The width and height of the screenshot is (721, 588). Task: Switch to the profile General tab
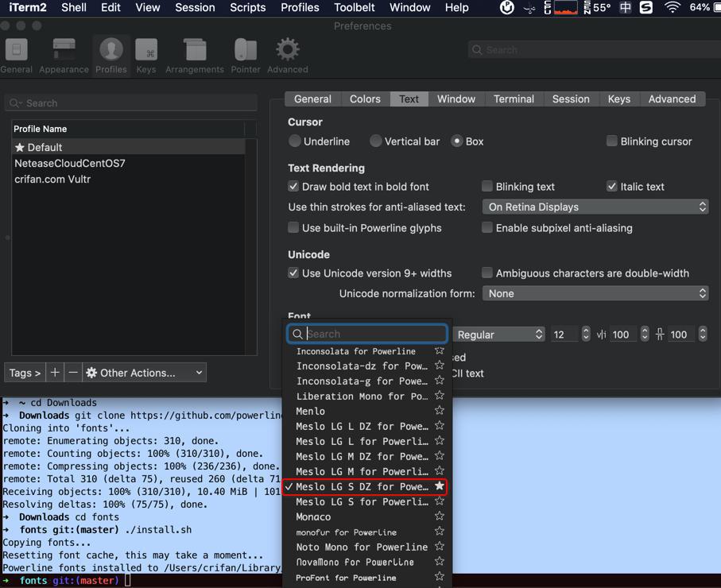(312, 99)
